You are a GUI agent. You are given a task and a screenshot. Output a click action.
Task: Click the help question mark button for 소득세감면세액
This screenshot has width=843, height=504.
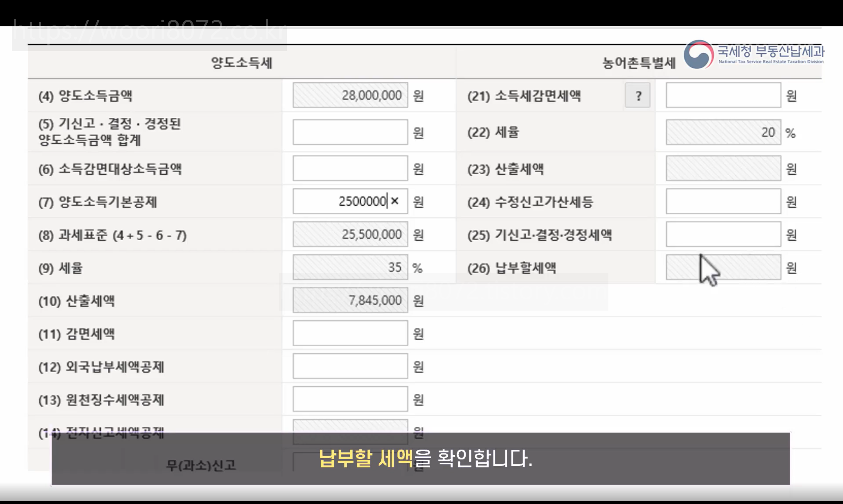coord(637,96)
